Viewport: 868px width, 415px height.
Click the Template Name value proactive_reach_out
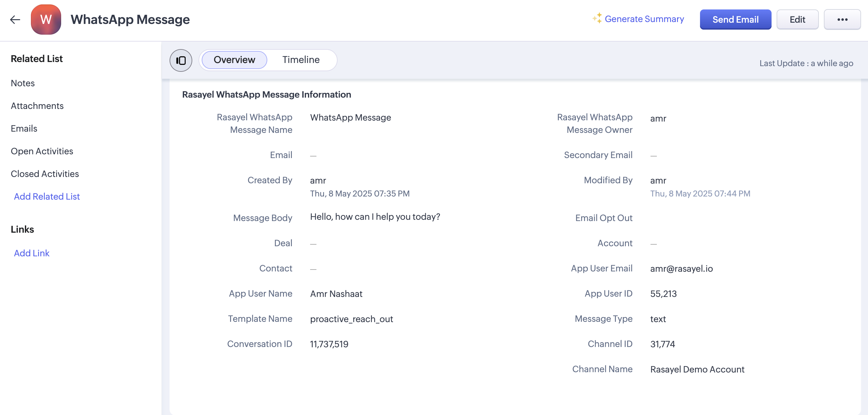(351, 319)
